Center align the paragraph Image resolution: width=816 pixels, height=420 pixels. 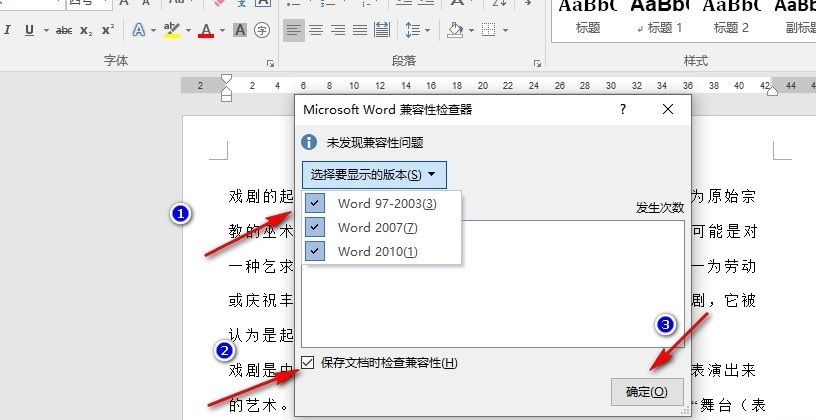pos(316,30)
